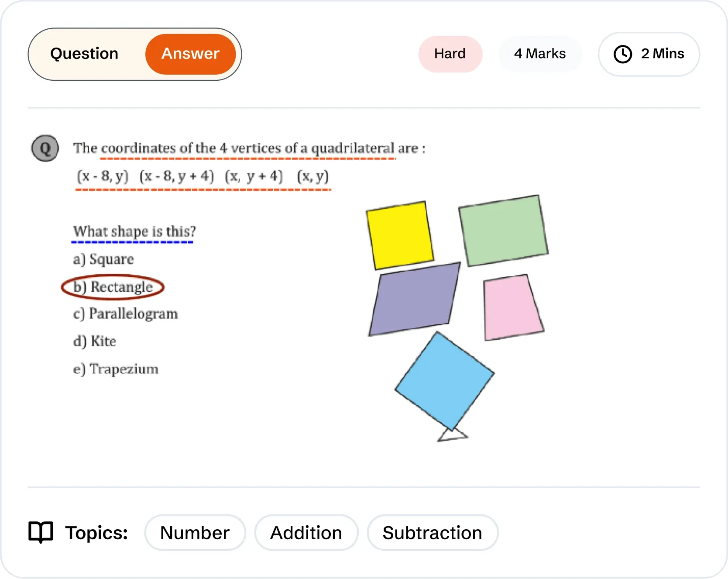This screenshot has width=728, height=579.
Task: Click the blue kite shape
Action: [444, 380]
